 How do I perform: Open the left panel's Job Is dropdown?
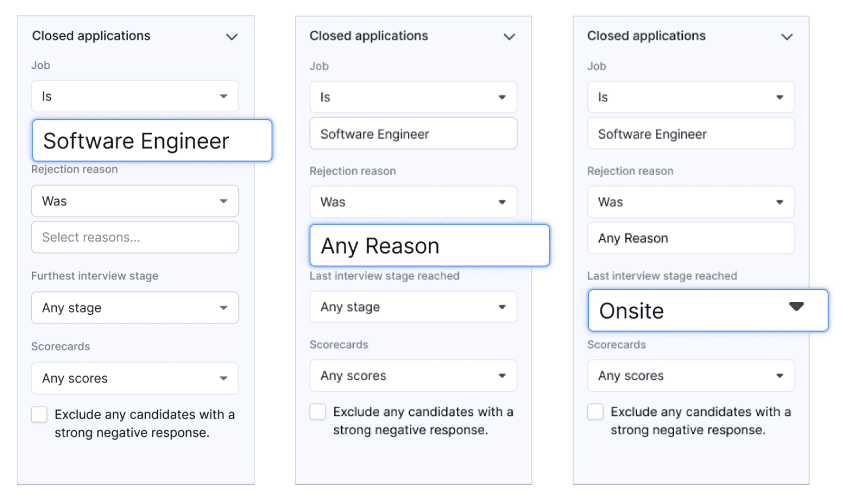(135, 96)
